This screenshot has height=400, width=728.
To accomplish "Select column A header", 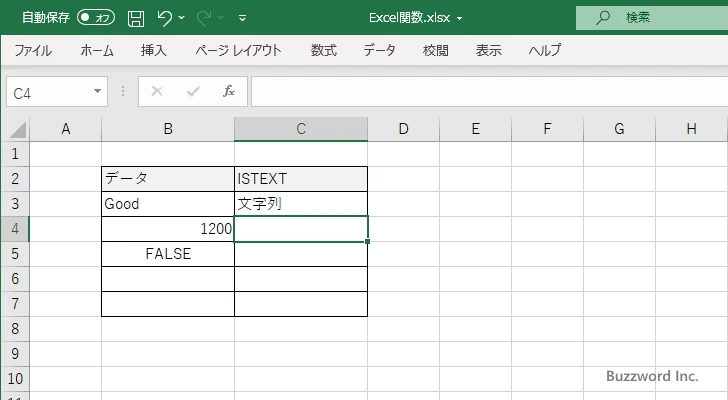I will click(x=65, y=129).
